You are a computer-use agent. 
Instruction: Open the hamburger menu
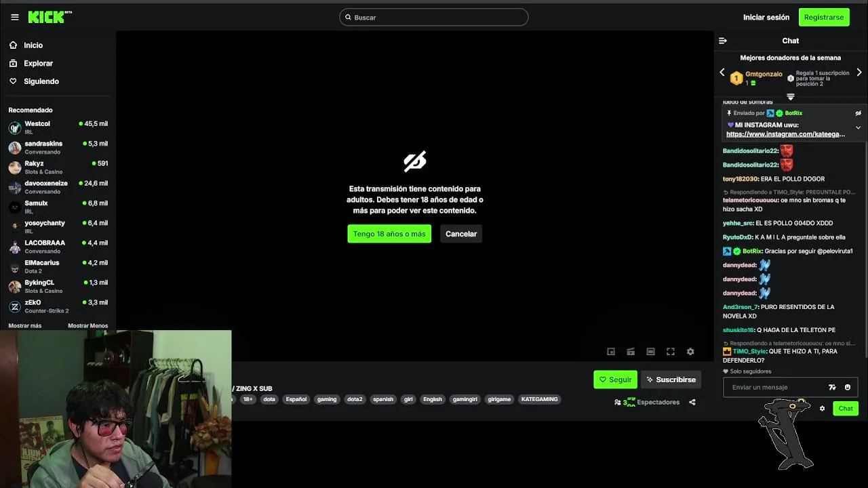[x=15, y=17]
